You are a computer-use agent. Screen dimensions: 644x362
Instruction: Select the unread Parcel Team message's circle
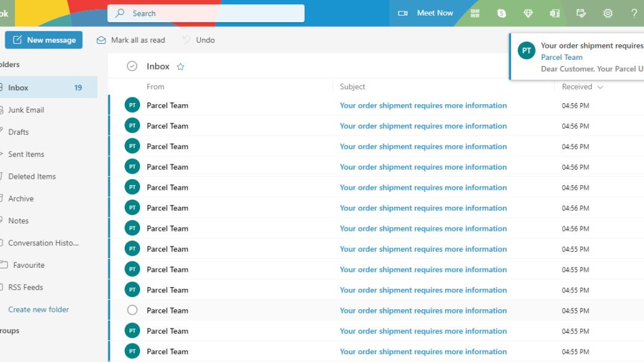132,310
